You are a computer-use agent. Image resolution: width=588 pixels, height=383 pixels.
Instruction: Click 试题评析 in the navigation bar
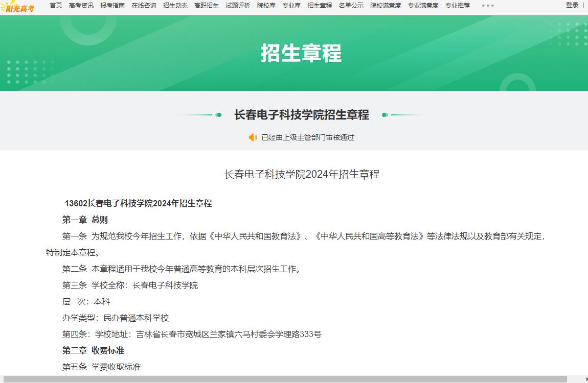238,6
